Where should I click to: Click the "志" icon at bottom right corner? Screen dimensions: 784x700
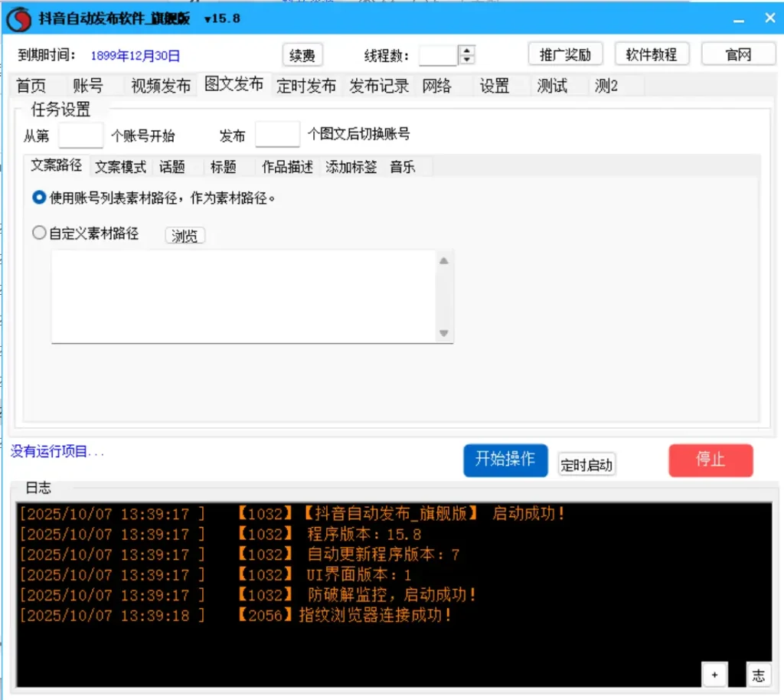pos(757,675)
